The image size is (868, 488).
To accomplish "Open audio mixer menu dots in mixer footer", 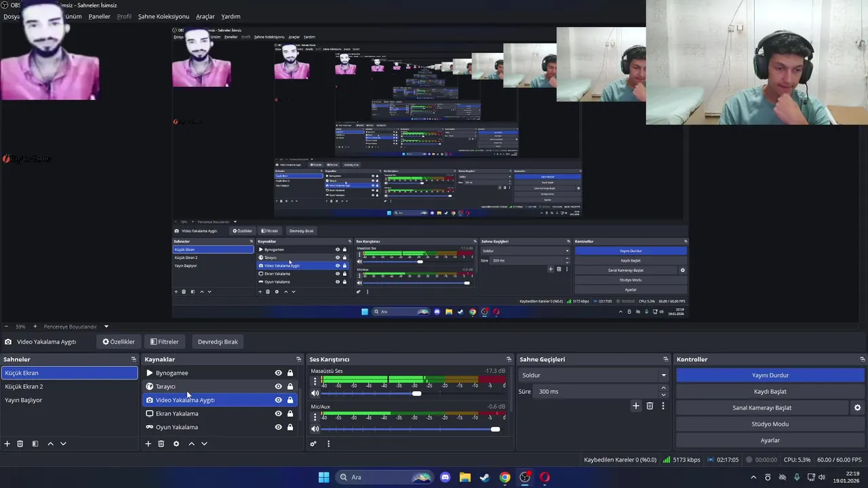I will [x=328, y=444].
